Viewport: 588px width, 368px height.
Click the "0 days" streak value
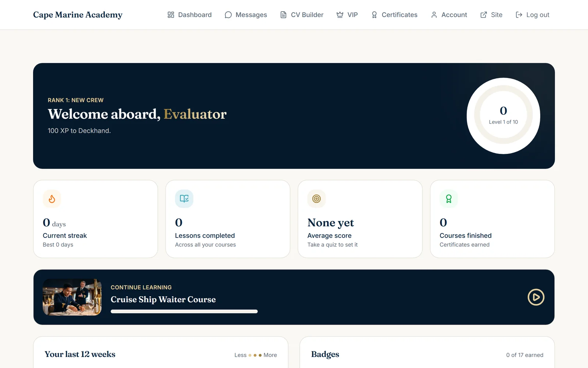54,223
